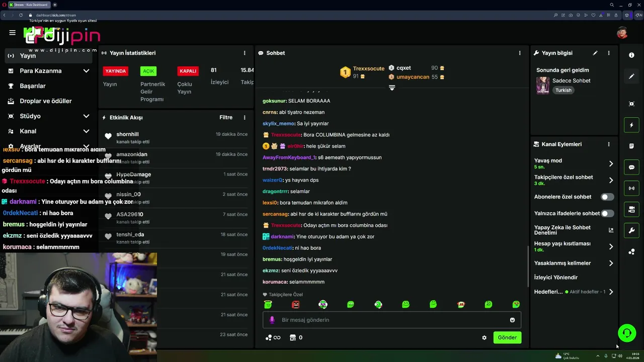The image size is (644, 362).
Task: Expand Kanal menu section
Action: (x=86, y=131)
